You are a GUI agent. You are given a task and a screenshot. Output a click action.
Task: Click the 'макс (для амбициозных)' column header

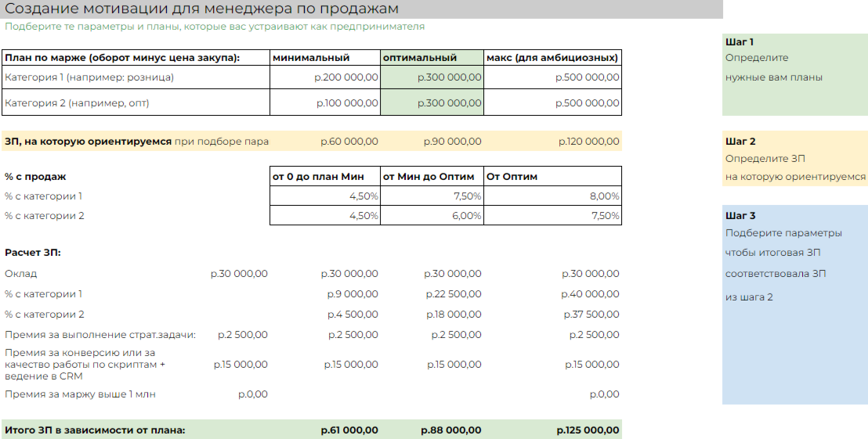click(x=552, y=57)
